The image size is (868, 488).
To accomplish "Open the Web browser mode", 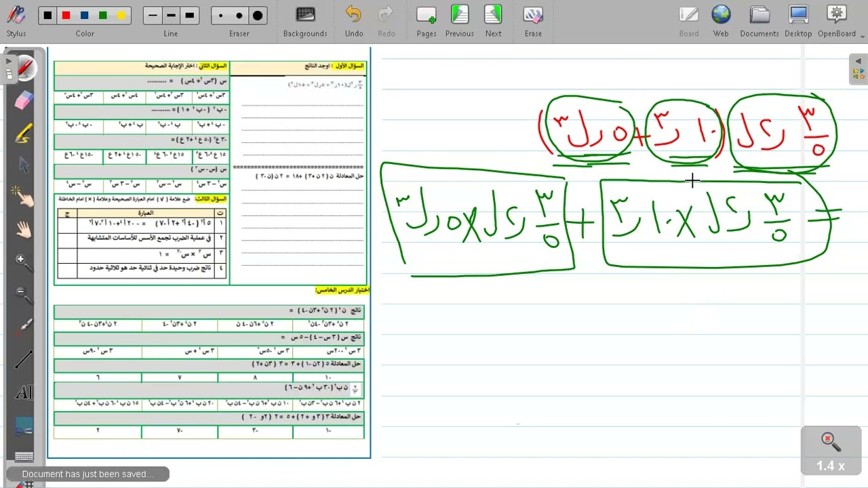I will [721, 20].
